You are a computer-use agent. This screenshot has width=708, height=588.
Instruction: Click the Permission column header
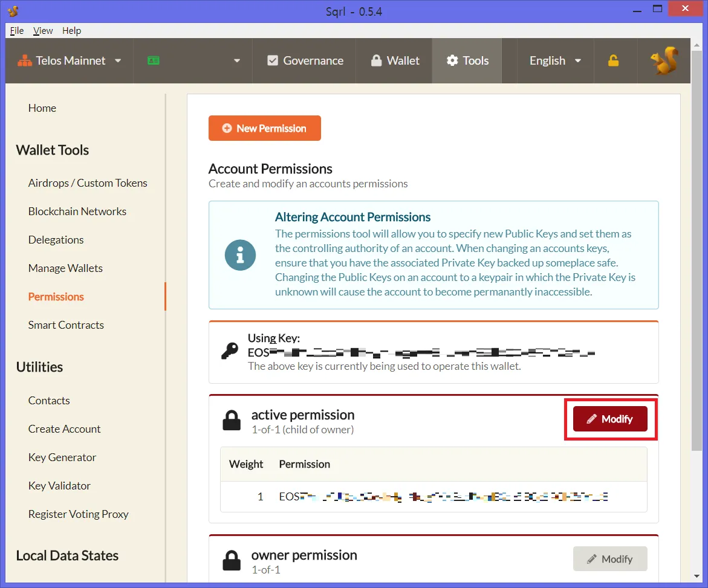click(x=304, y=464)
